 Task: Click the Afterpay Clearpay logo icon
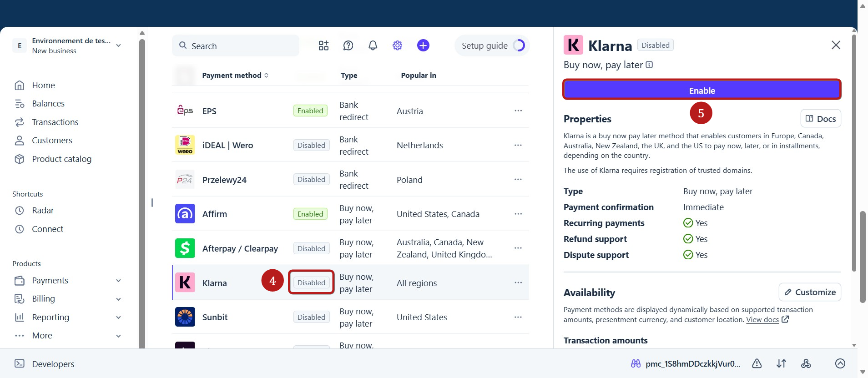point(185,248)
